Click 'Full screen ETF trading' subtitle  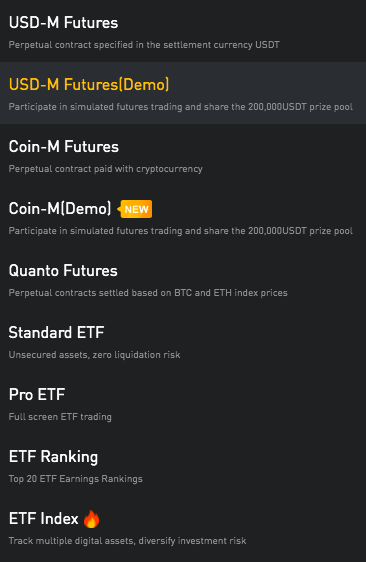pyautogui.click(x=60, y=417)
